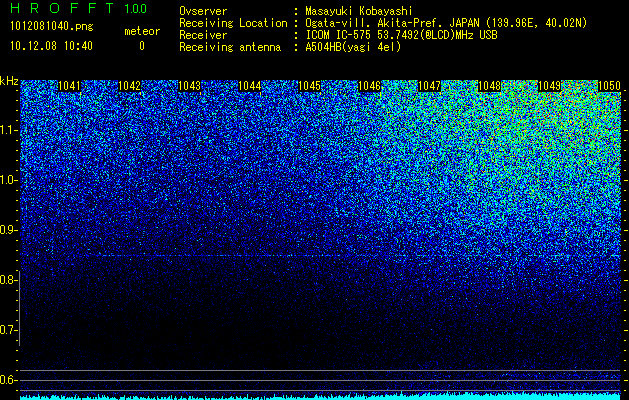Click the kHz axis unit label
Screen dimensions: 629x400
click(x=9, y=81)
